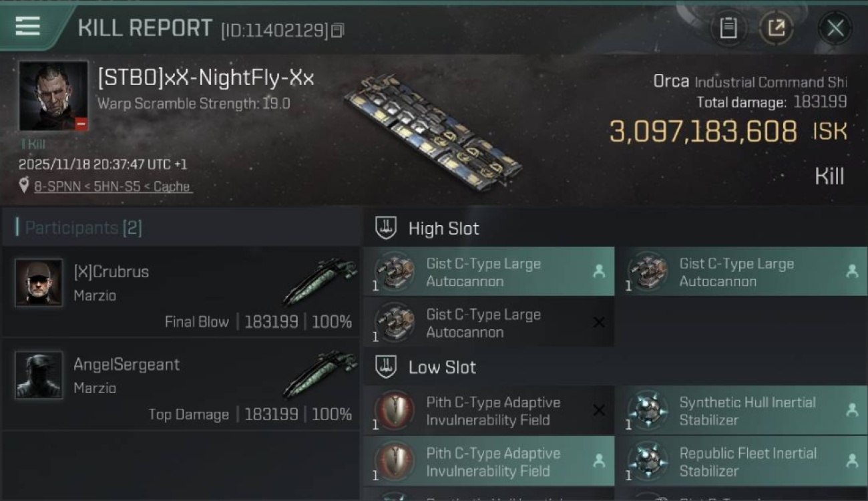Select the Participants tab header
The width and height of the screenshot is (868, 501).
point(79,228)
